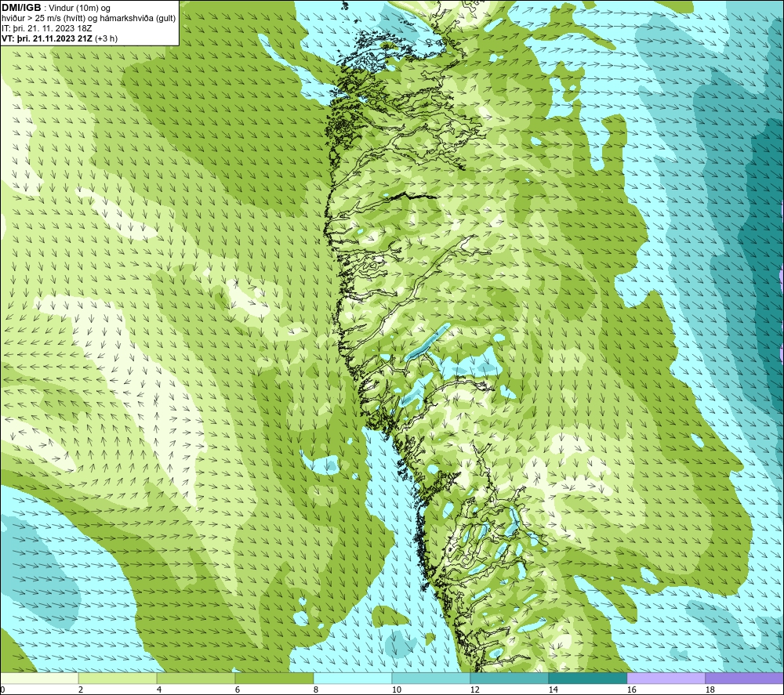Click the 6–8 m/s darker green legend swatch
This screenshot has height=695, width=784.
(x=274, y=678)
